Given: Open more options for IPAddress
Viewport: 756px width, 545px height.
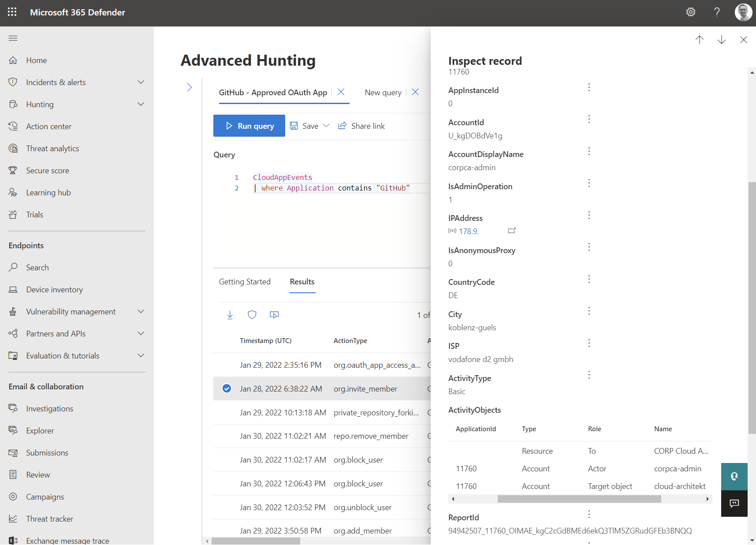Looking at the screenshot, I should 589,215.
